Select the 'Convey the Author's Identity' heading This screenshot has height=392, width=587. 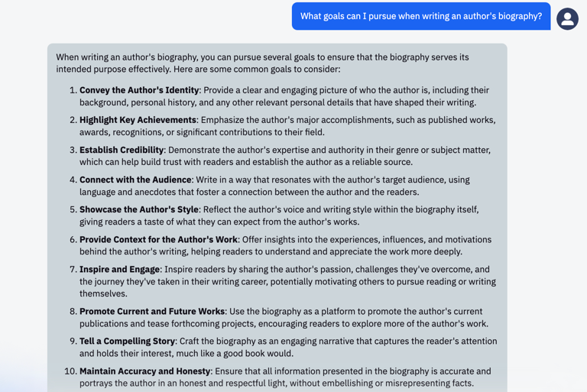tap(139, 90)
